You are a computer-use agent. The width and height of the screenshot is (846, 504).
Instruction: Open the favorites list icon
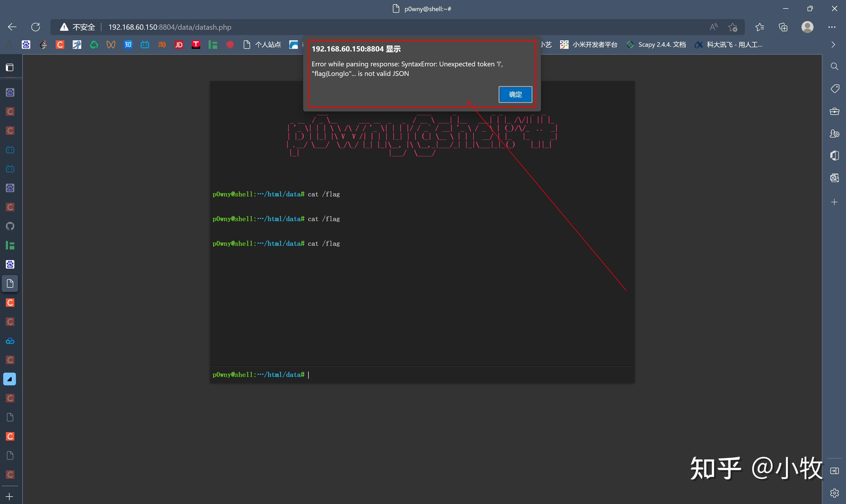[x=760, y=27]
